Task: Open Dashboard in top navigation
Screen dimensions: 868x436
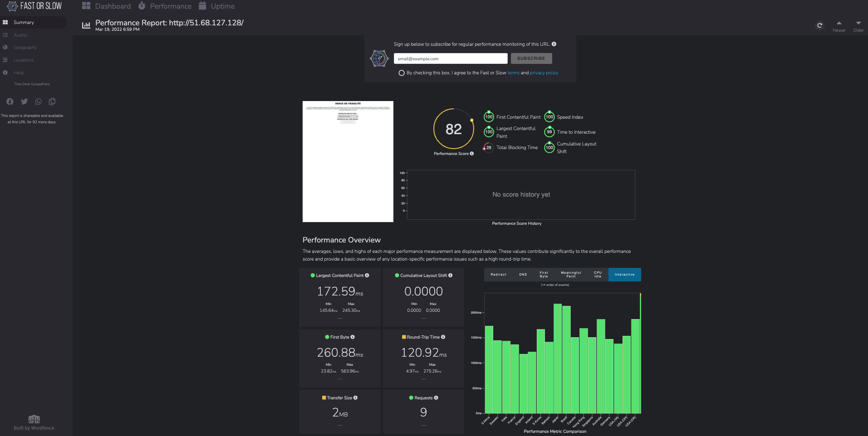Action: point(107,6)
